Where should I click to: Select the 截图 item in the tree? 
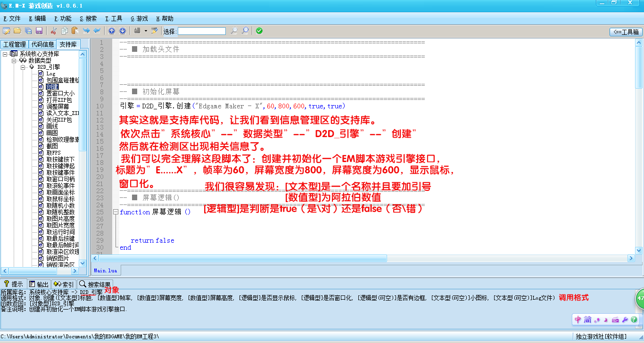(x=52, y=146)
